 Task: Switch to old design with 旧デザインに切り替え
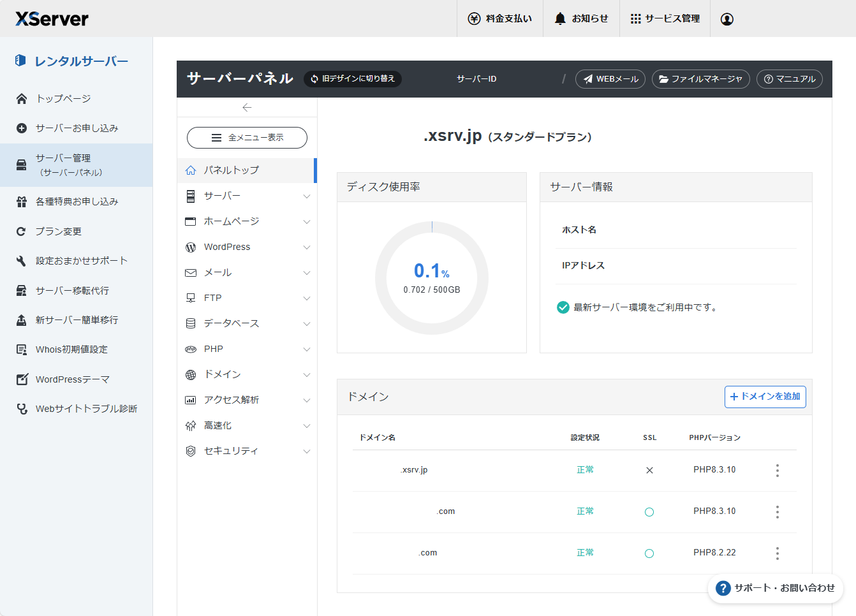[x=353, y=78]
